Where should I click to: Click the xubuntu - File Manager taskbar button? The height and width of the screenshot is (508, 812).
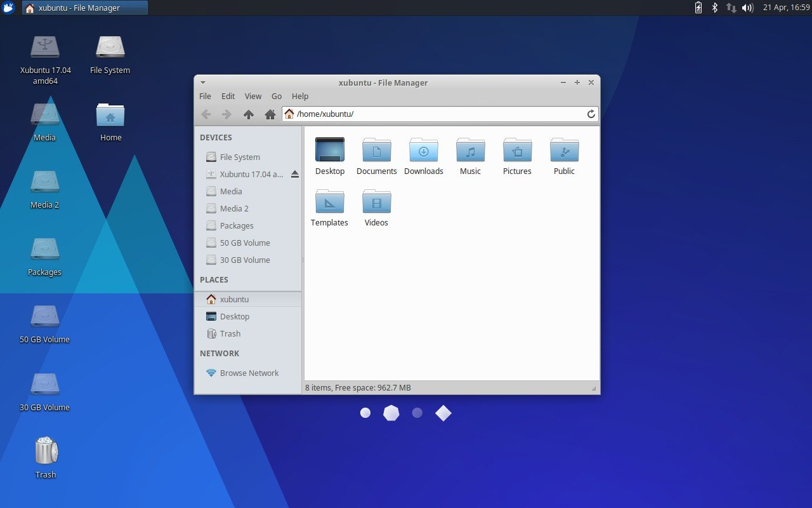(85, 8)
